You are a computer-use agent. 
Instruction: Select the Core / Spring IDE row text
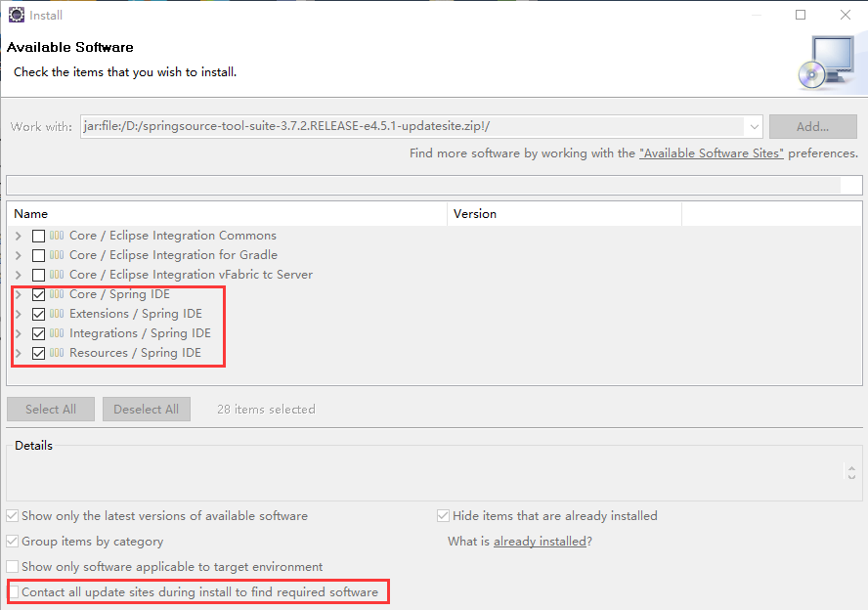pos(119,294)
